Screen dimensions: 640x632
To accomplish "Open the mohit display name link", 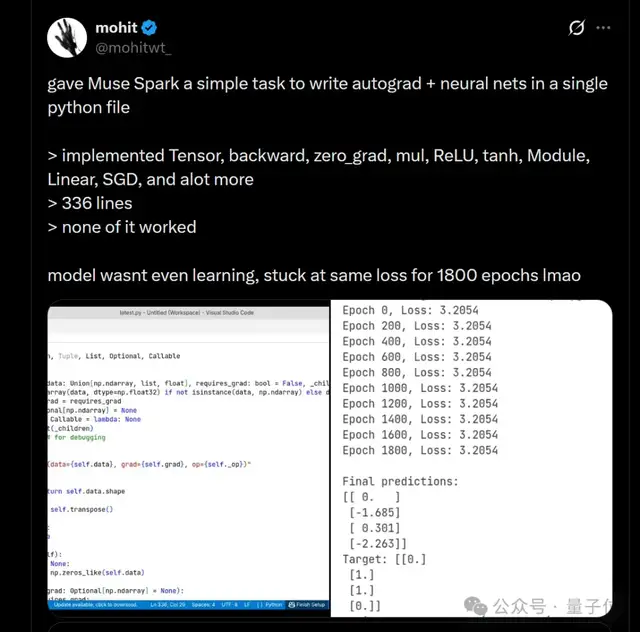I will (116, 28).
